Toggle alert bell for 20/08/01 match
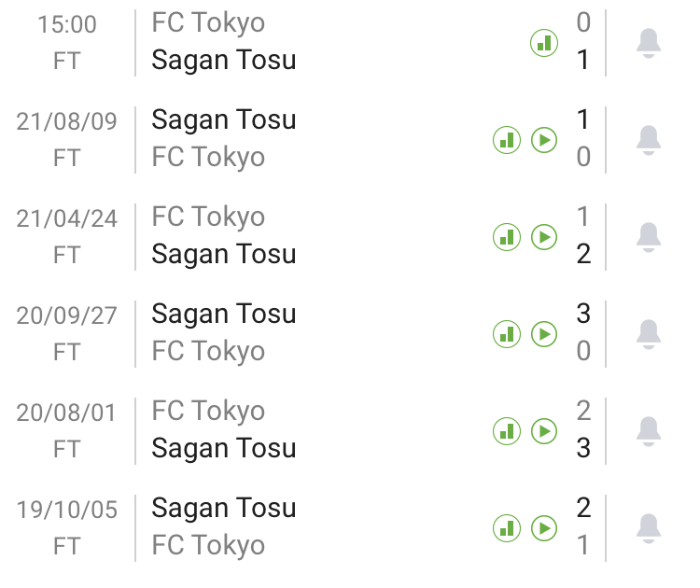700x588 pixels. pyautogui.click(x=649, y=431)
